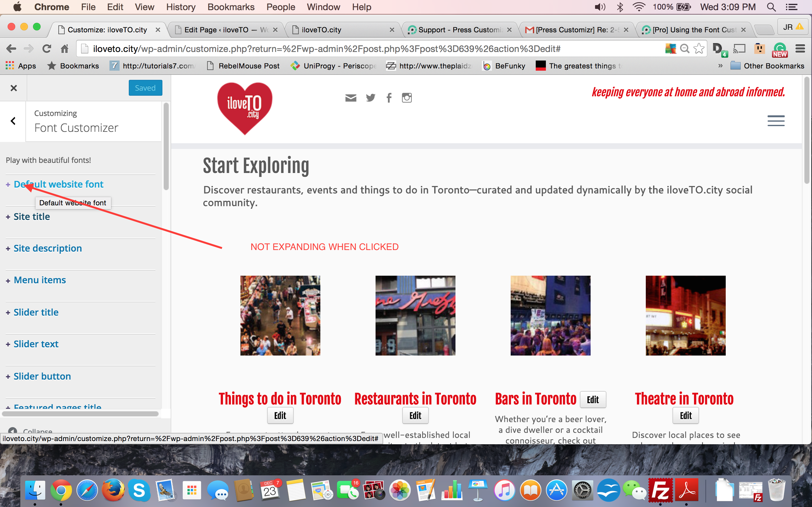Click the Bars in Toronto thumbnail image
812x507 pixels.
pyautogui.click(x=550, y=315)
